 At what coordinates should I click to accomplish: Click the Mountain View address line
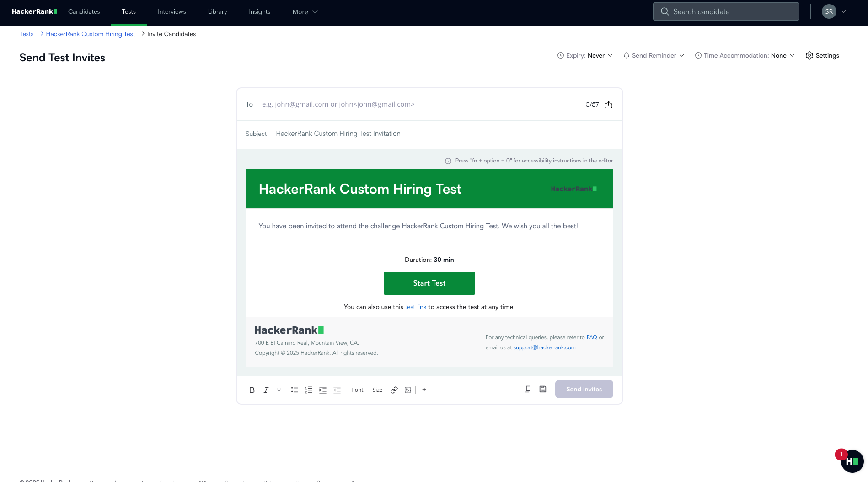(x=307, y=343)
